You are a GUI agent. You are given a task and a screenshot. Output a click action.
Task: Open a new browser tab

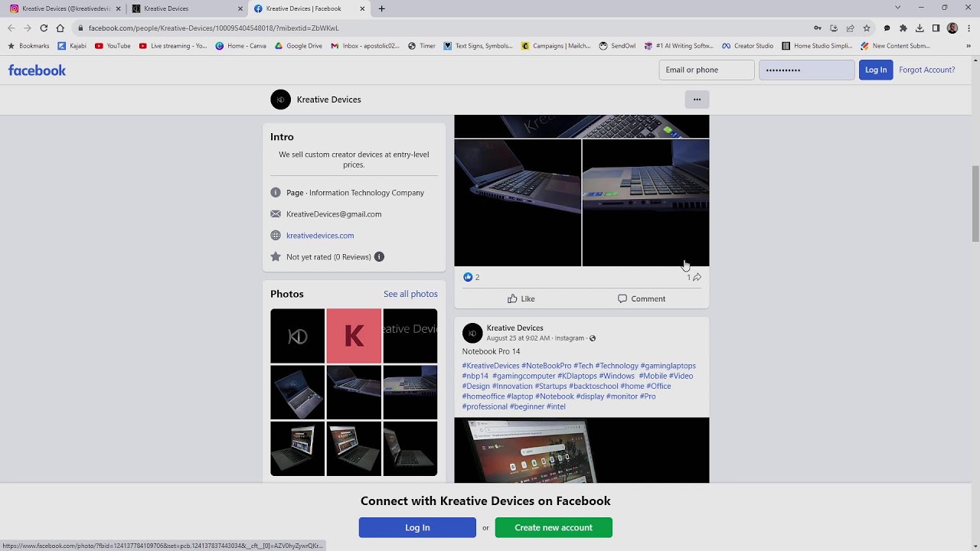(381, 8)
